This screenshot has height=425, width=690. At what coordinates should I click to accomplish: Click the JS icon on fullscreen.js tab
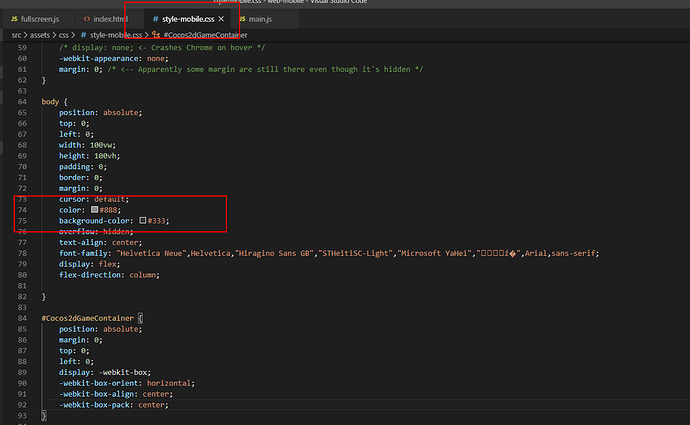point(14,19)
